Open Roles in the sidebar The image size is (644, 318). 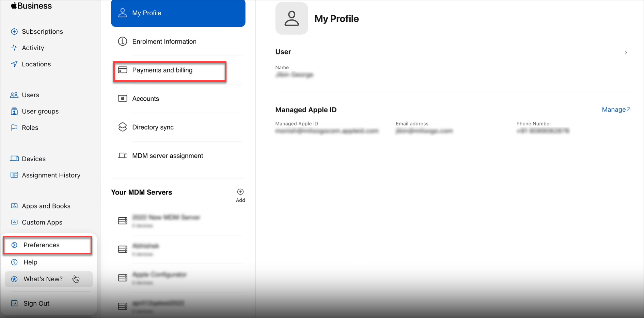(30, 128)
